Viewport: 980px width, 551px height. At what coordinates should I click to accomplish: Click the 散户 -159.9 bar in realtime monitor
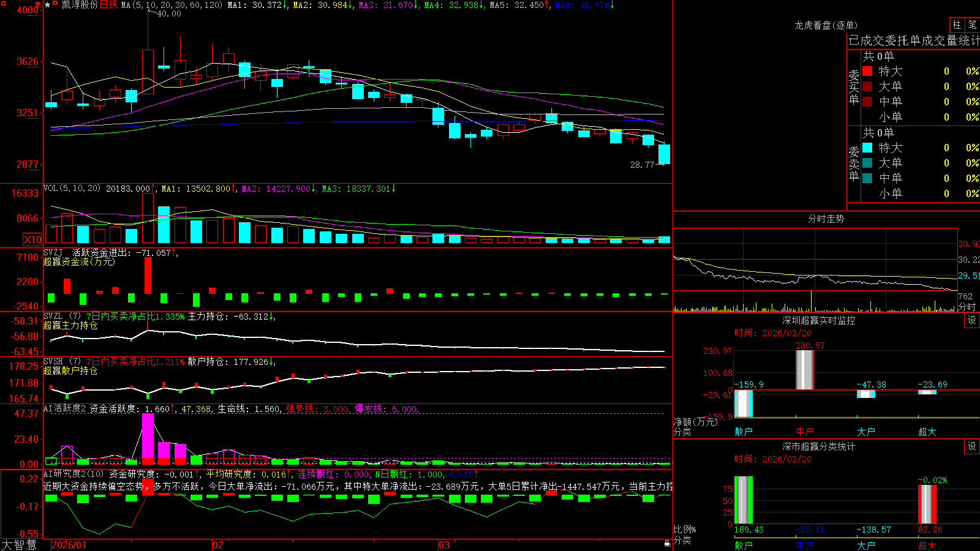[744, 403]
